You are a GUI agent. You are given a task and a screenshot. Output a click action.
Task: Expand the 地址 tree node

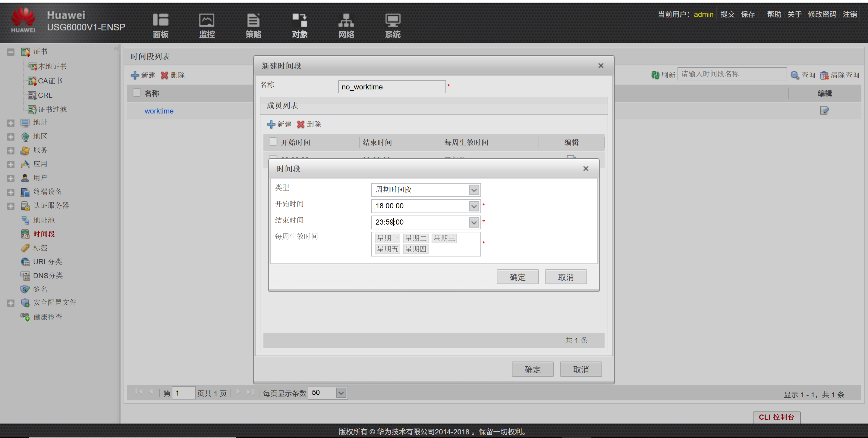click(11, 123)
